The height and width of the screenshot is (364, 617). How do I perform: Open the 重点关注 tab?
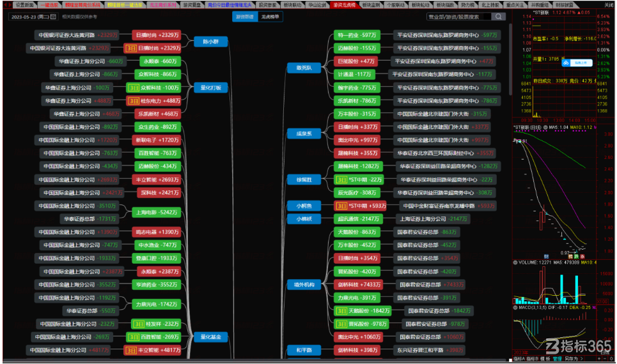click(515, 5)
